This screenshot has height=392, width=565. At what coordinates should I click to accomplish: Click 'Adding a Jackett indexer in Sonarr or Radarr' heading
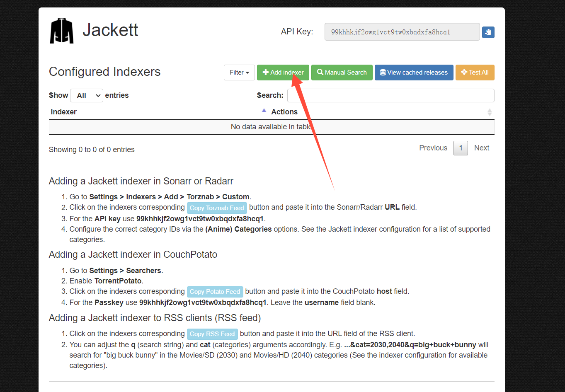tap(141, 181)
